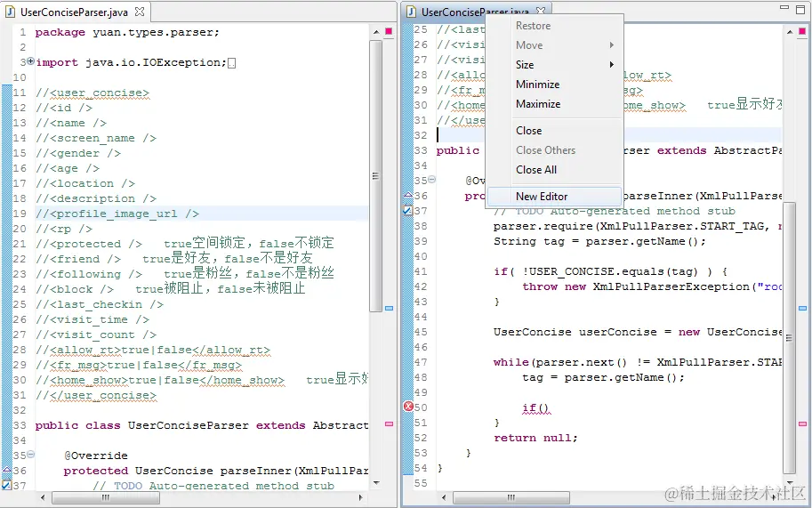This screenshot has width=812, height=508.
Task: Close the left UserConciseParser.java tab
Action: click(x=140, y=11)
